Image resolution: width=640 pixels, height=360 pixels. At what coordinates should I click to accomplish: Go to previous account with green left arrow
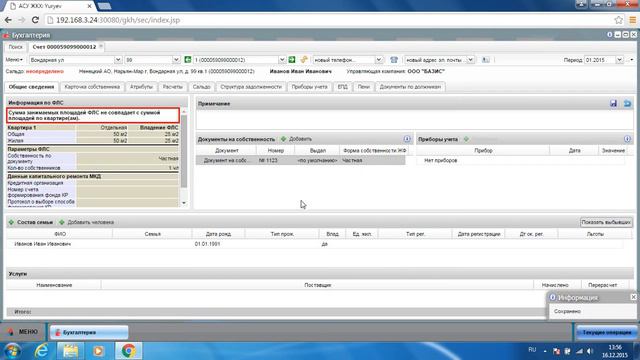[x=188, y=60]
